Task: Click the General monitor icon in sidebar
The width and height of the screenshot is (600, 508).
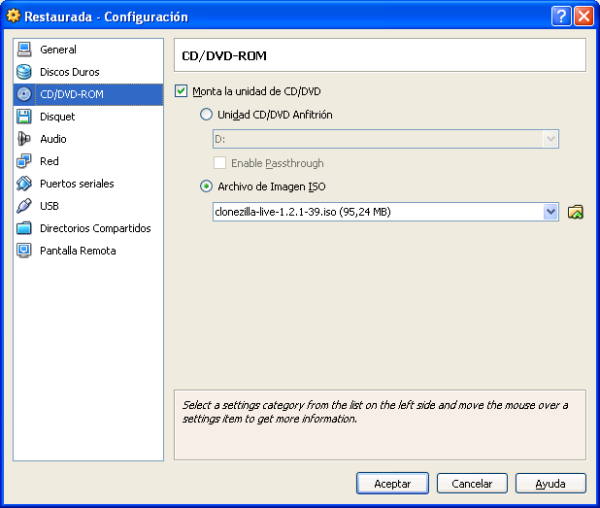Action: pyautogui.click(x=24, y=50)
